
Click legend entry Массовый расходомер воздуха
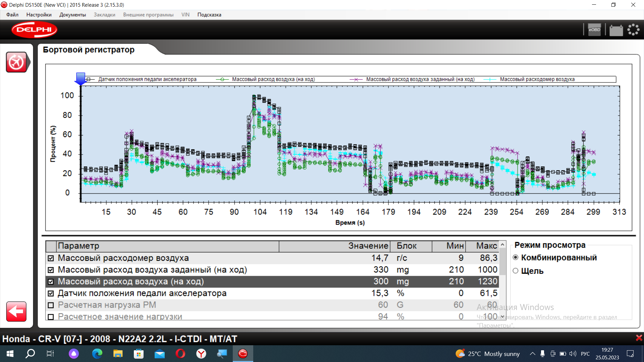(537, 79)
